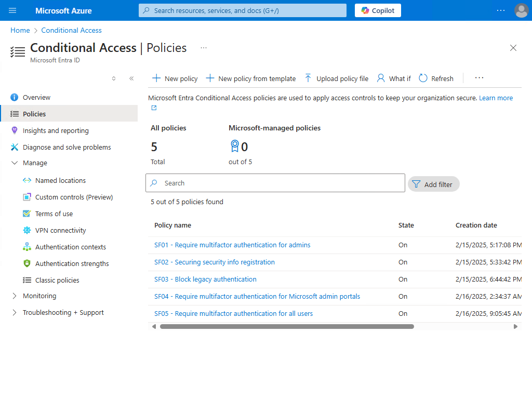Screen dimensions: 532x399
Task: Click the horizontal scrollbar of policy table
Action: (x=287, y=327)
